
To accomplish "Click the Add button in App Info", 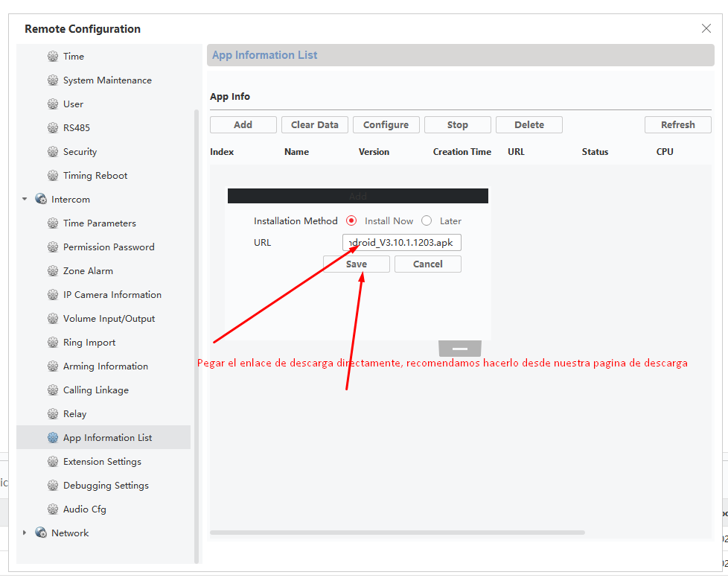I will click(243, 124).
